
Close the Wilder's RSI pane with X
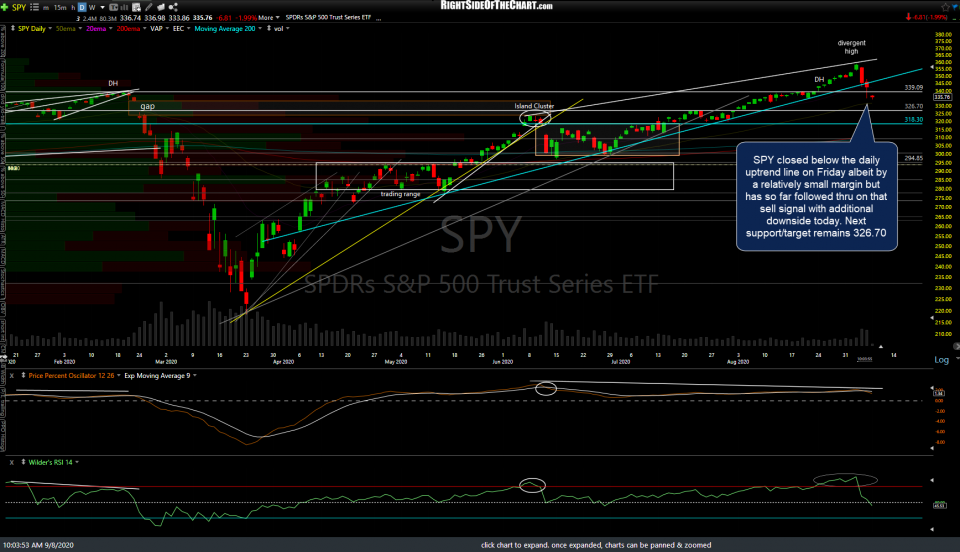click(x=12, y=463)
